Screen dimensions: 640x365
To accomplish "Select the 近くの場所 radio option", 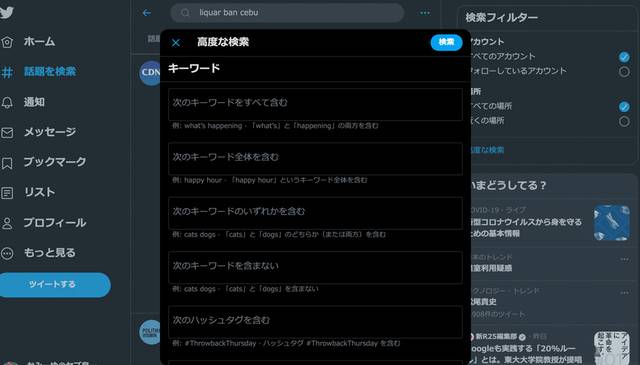I will coord(624,121).
